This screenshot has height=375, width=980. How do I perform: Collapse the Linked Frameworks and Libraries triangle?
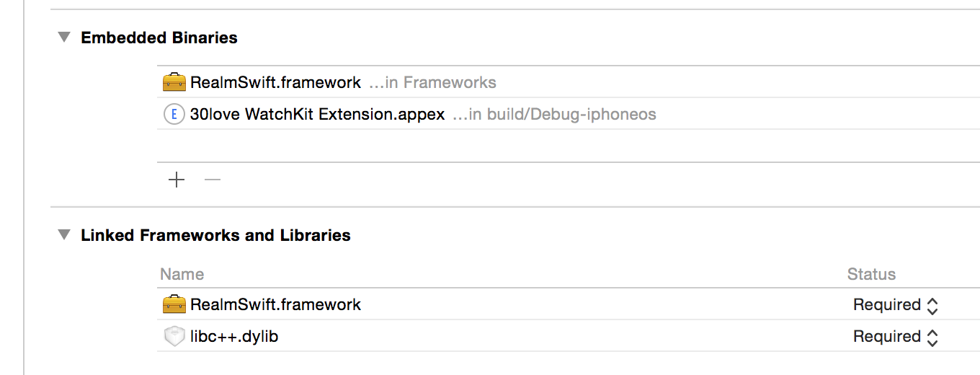pyautogui.click(x=64, y=235)
